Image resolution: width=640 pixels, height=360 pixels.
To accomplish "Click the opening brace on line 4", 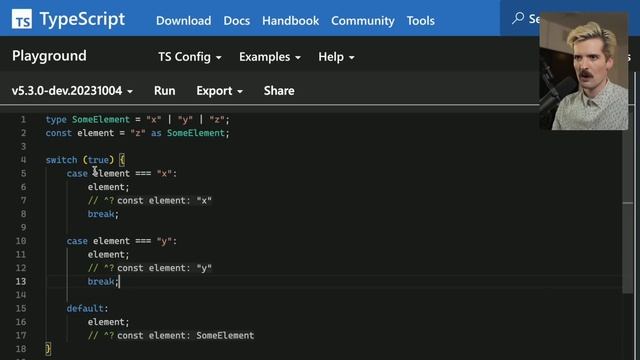I will (122, 160).
